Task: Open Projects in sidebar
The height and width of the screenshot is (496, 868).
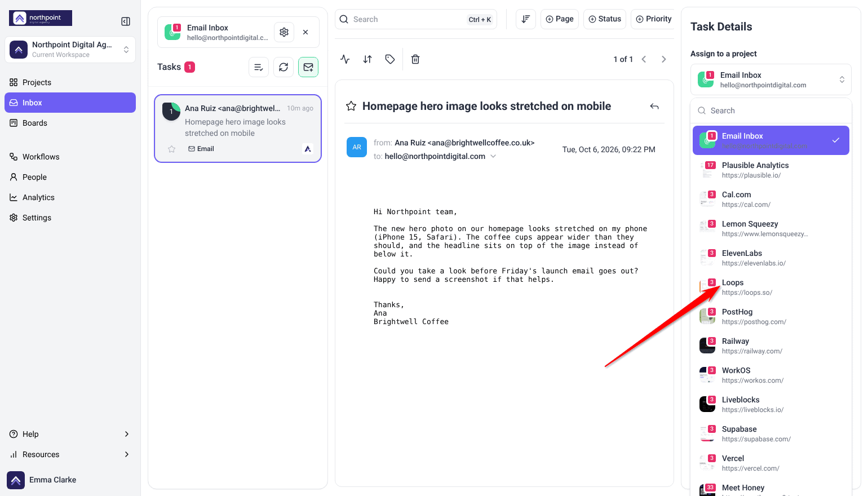Action: 70,82
